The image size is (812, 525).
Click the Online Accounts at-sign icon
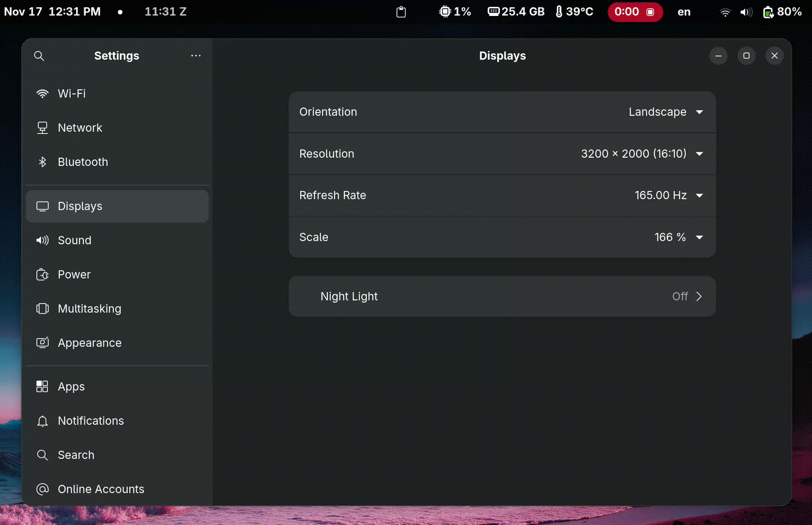[42, 489]
